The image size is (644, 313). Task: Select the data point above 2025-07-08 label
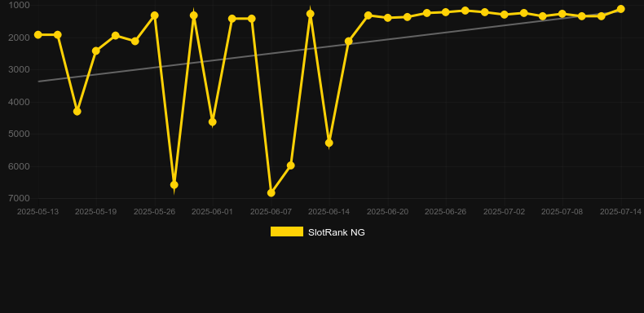pos(562,14)
